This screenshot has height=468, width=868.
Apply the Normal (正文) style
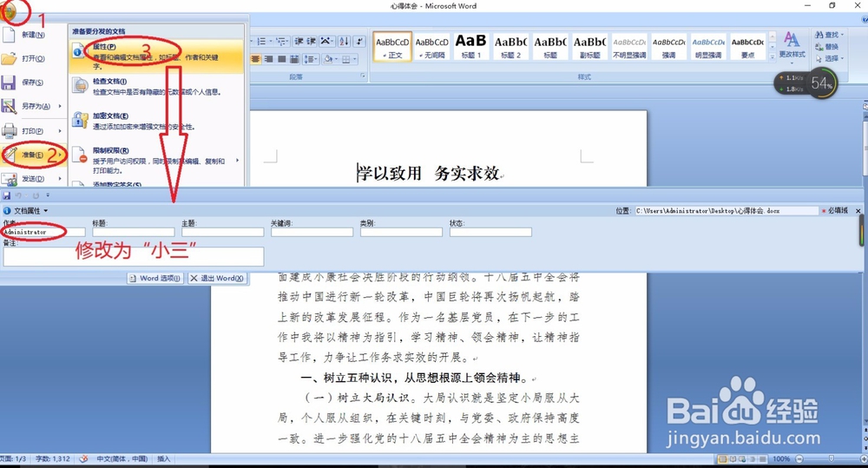coord(392,46)
